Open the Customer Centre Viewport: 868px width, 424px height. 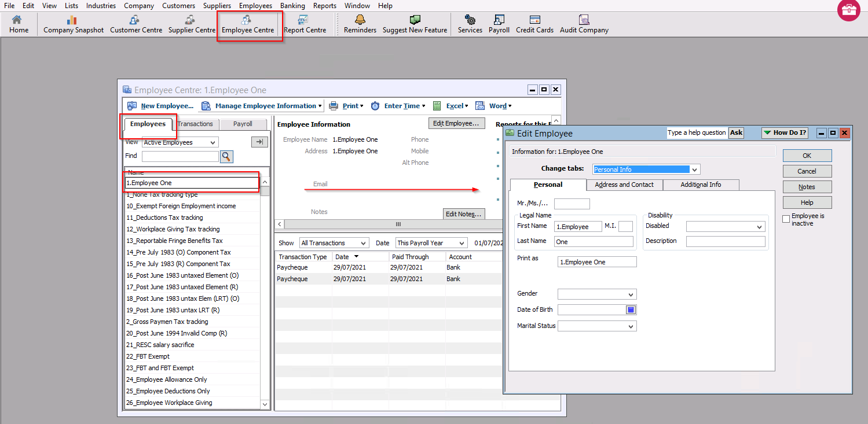135,24
